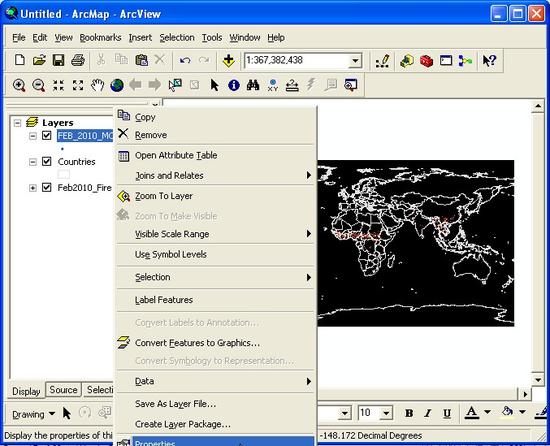Choose Open Attribute Table
Image resolution: width=550 pixels, height=446 pixels.
pyautogui.click(x=215, y=155)
